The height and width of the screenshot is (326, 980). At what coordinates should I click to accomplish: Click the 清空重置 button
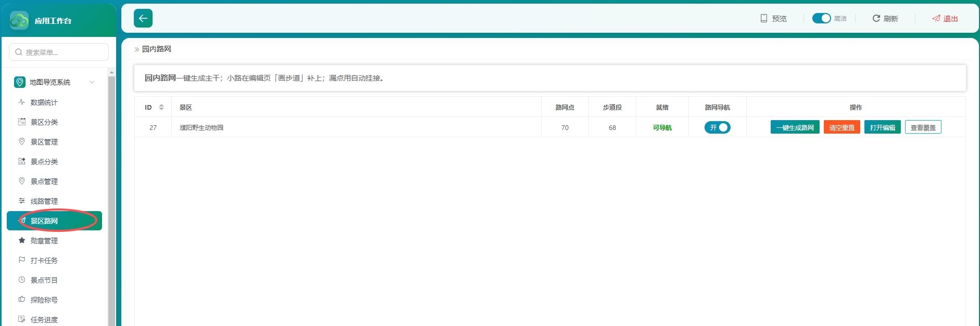tap(842, 127)
